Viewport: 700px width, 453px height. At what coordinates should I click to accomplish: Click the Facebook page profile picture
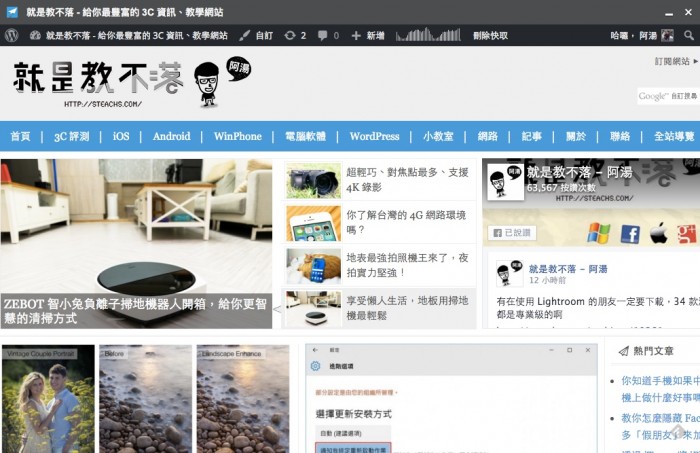(x=505, y=182)
